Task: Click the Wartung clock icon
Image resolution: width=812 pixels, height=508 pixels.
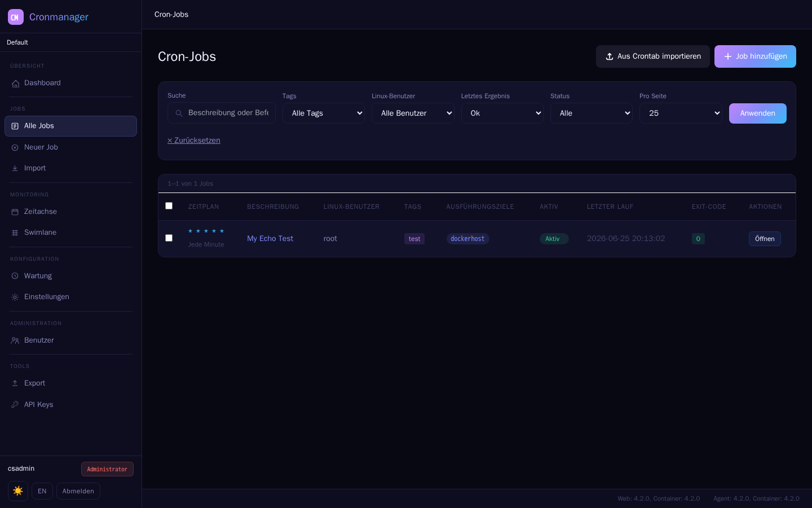Action: (x=15, y=276)
